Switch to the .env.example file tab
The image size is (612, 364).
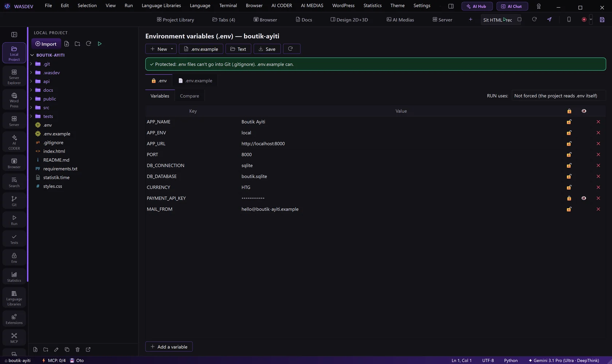point(195,81)
